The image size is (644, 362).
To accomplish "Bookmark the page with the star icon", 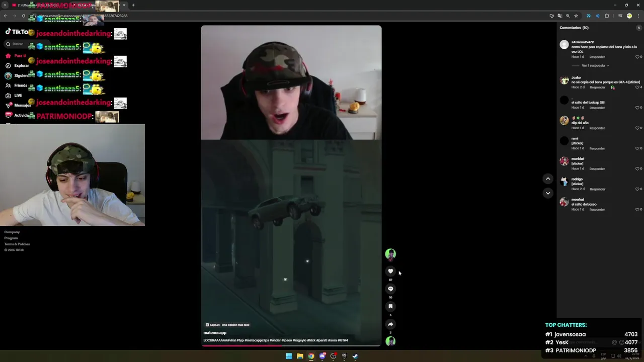I will coord(576,16).
